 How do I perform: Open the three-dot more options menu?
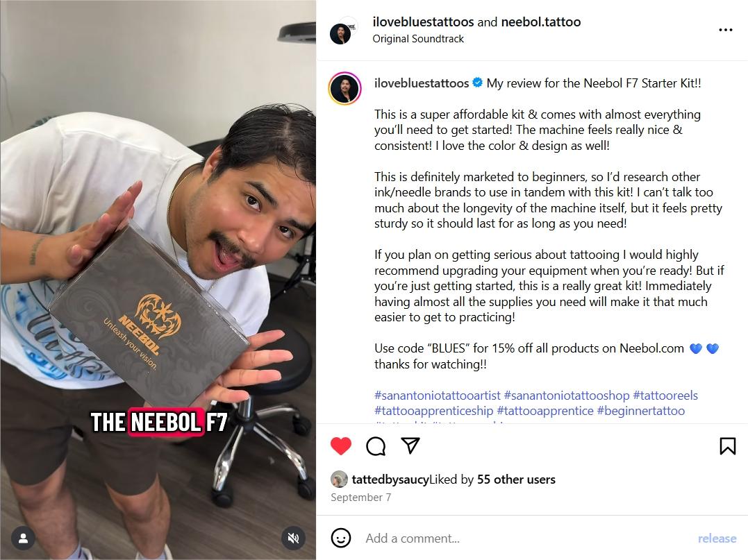[x=726, y=30]
